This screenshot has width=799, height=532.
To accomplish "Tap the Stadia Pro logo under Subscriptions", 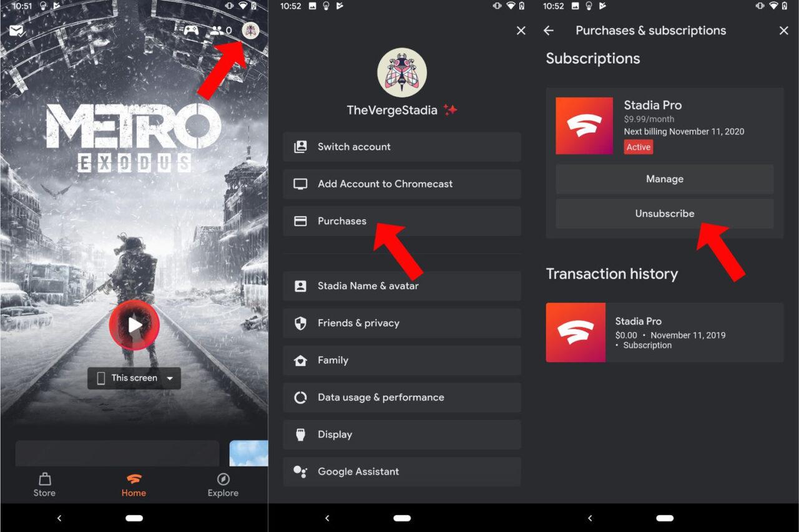I will point(584,125).
